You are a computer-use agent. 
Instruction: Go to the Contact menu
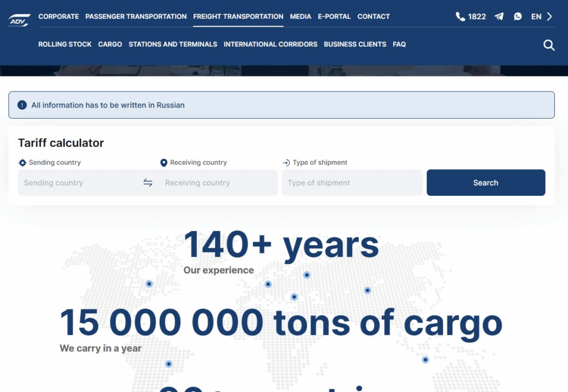pyautogui.click(x=373, y=17)
